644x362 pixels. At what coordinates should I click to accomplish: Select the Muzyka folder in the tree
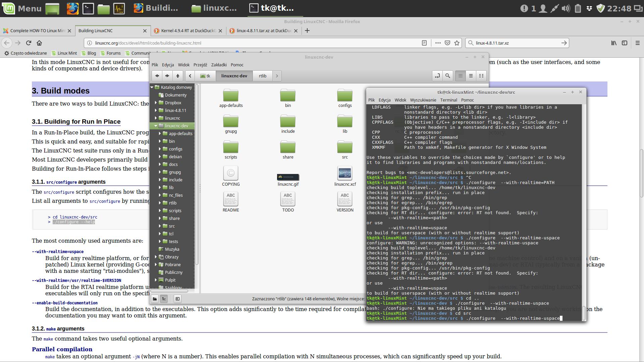click(172, 249)
